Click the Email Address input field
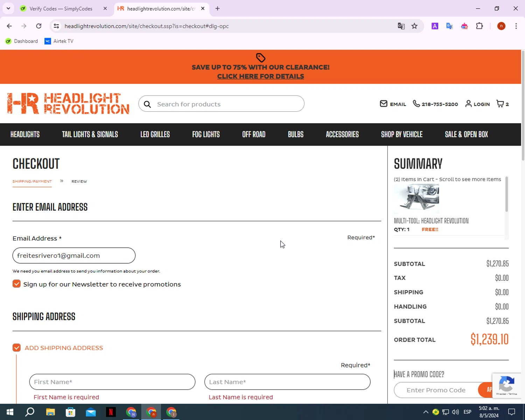The height and width of the screenshot is (420, 525). click(74, 255)
